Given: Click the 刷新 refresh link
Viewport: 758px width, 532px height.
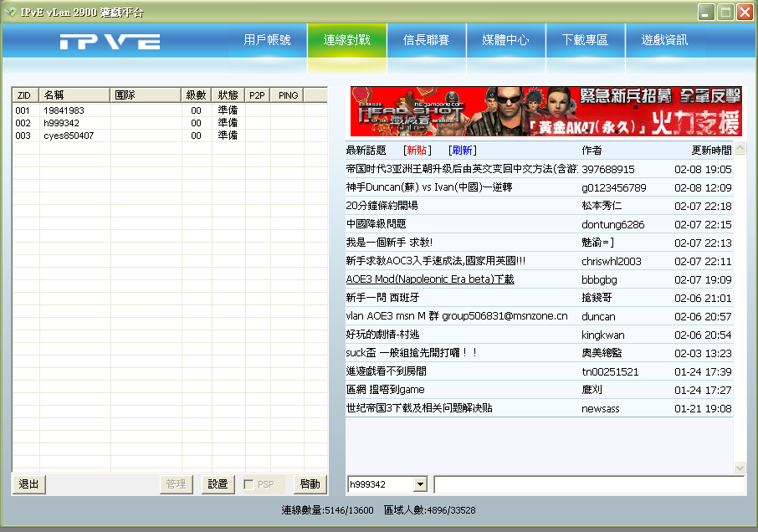Looking at the screenshot, I should click(462, 151).
